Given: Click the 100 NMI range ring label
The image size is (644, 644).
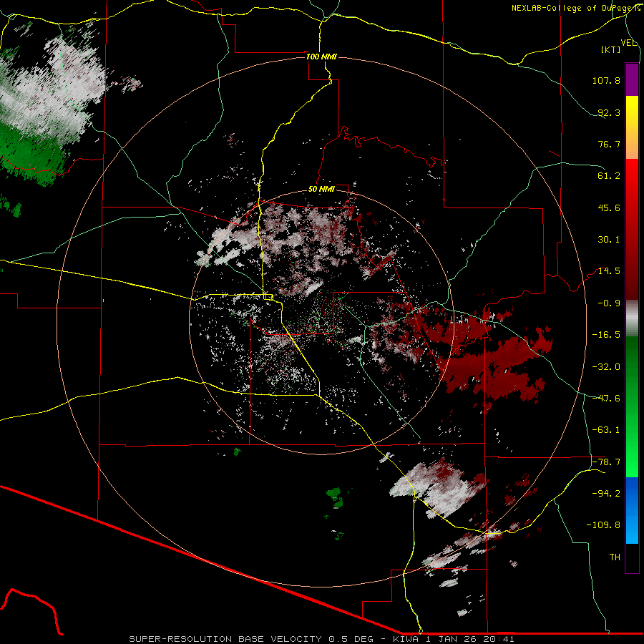Looking at the screenshot, I should click(x=321, y=57).
